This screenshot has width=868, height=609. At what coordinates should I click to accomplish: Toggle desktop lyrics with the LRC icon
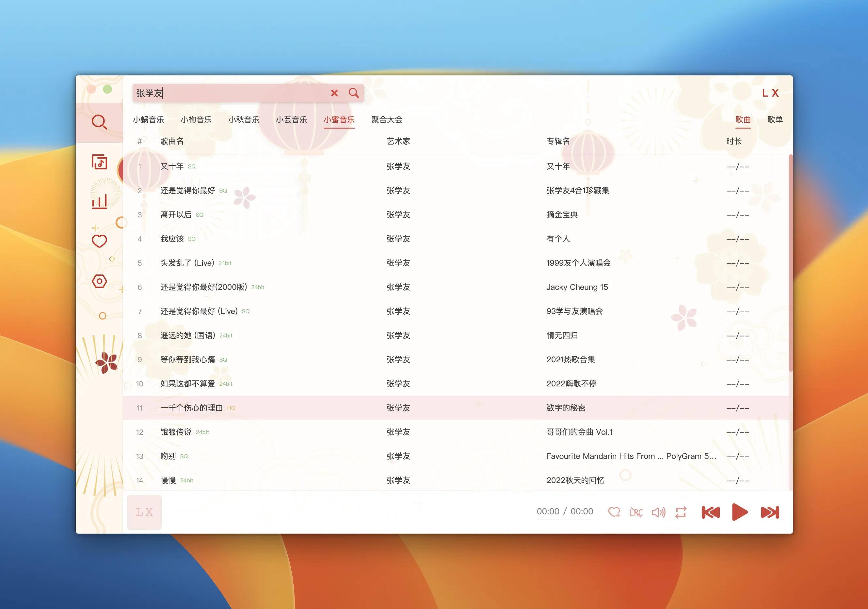coord(636,512)
